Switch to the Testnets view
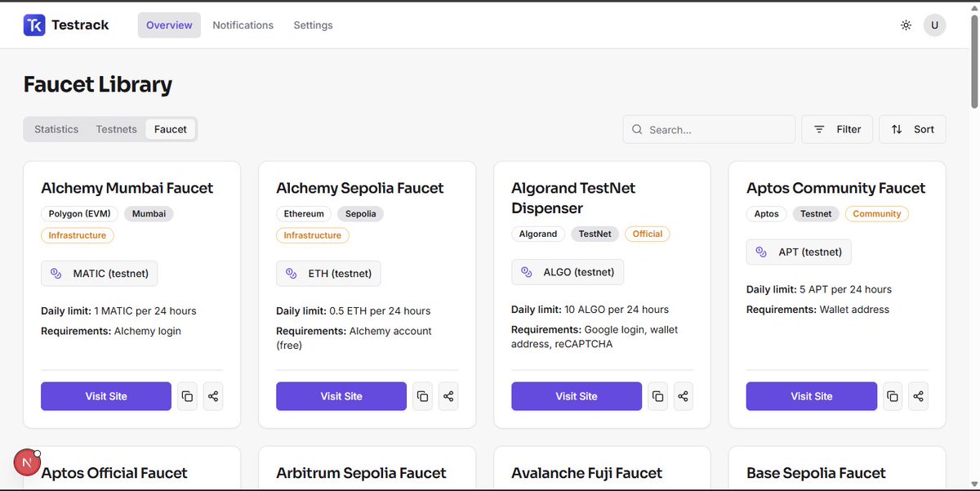 coord(117,129)
